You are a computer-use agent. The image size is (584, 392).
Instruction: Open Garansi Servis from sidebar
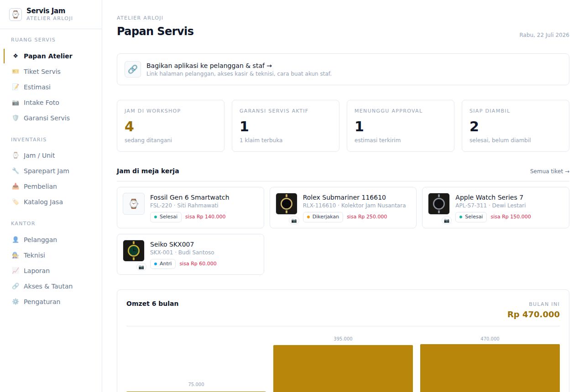tap(51, 118)
